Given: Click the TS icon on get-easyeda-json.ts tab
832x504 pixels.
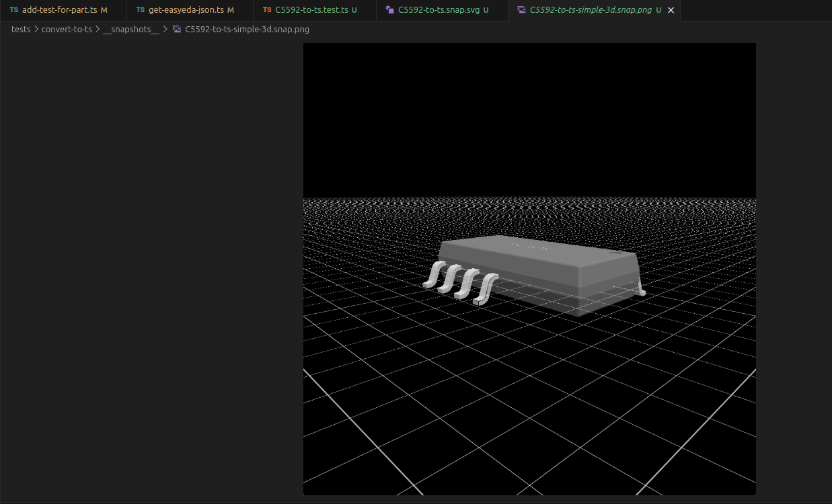Looking at the screenshot, I should click(140, 10).
